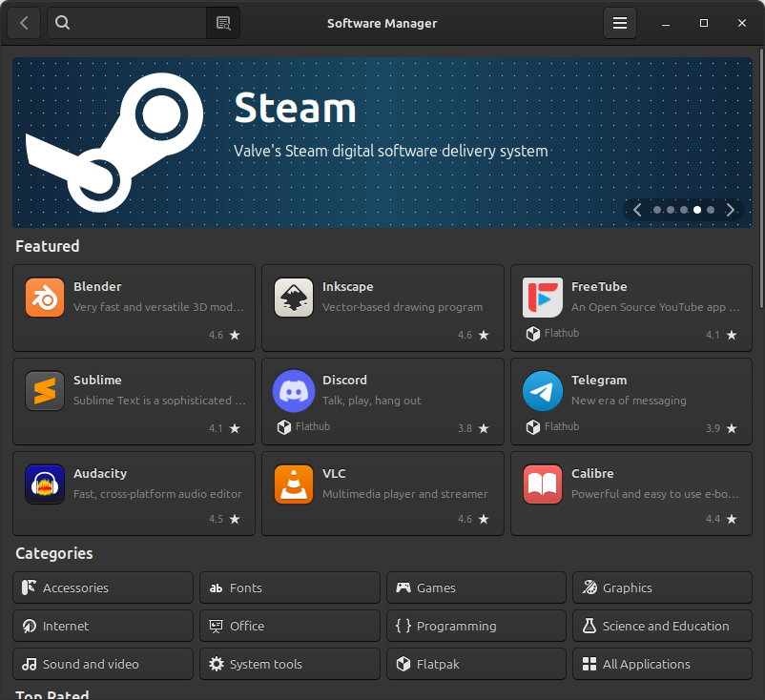
Task: Click the Steam banner title
Action: (295, 109)
